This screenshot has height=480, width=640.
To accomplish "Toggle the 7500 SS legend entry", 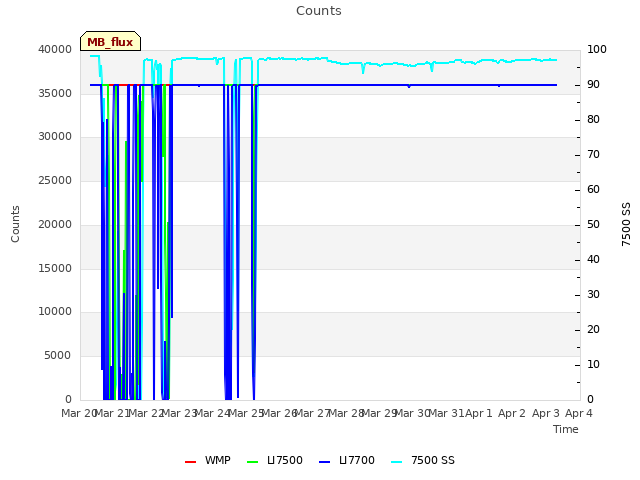I will (x=423, y=460).
